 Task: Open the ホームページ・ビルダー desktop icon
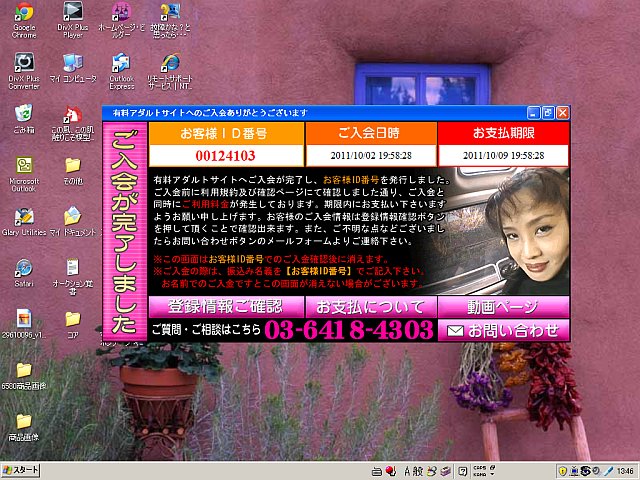(122, 20)
